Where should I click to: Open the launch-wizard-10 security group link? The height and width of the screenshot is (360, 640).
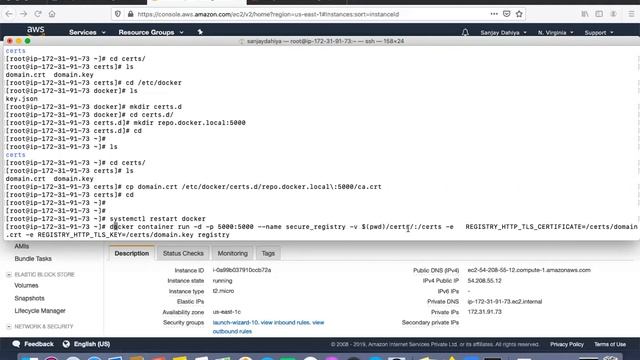(x=236, y=322)
